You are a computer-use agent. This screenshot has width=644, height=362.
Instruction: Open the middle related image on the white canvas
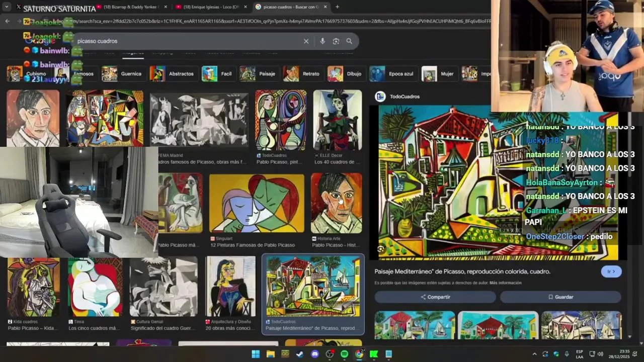point(498,325)
